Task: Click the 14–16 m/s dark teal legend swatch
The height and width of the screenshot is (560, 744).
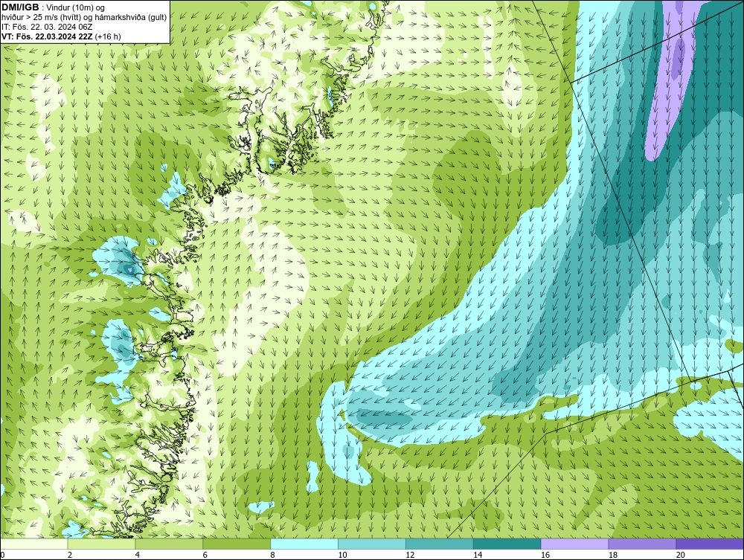Action: tap(507, 544)
